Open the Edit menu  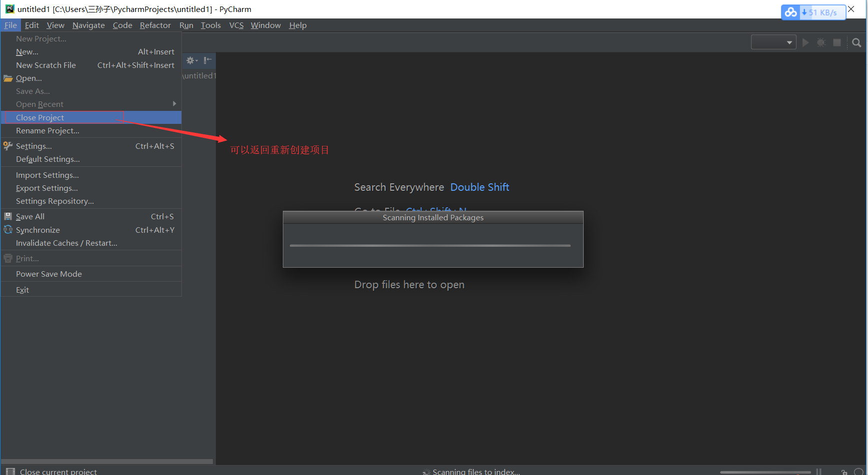tap(32, 25)
